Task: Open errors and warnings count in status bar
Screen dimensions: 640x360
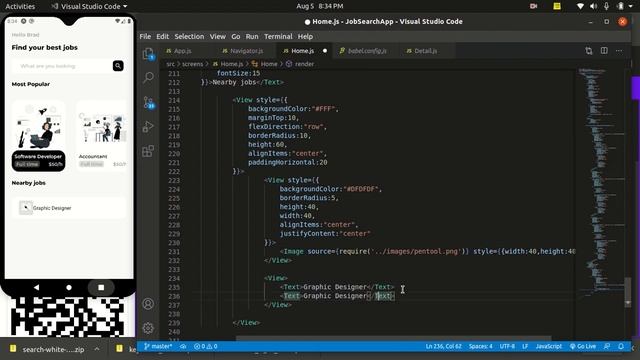Action: (x=206, y=346)
